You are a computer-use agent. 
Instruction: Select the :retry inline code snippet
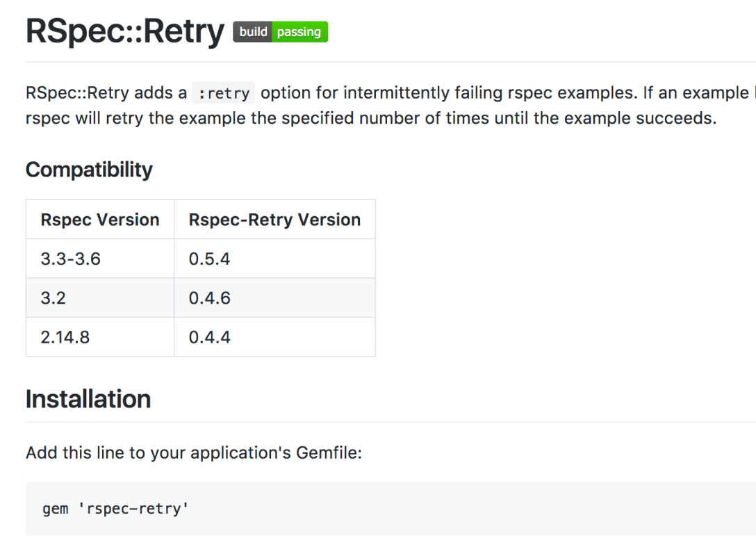click(224, 93)
